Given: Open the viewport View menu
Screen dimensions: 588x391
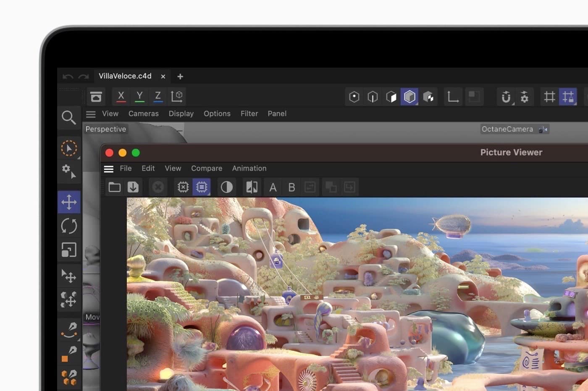Looking at the screenshot, I should coord(110,114).
